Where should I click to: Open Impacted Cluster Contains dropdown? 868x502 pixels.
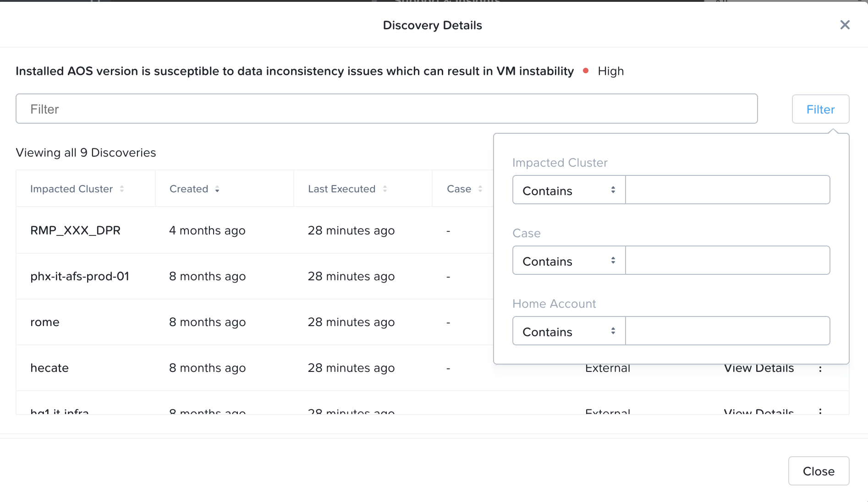pyautogui.click(x=569, y=190)
